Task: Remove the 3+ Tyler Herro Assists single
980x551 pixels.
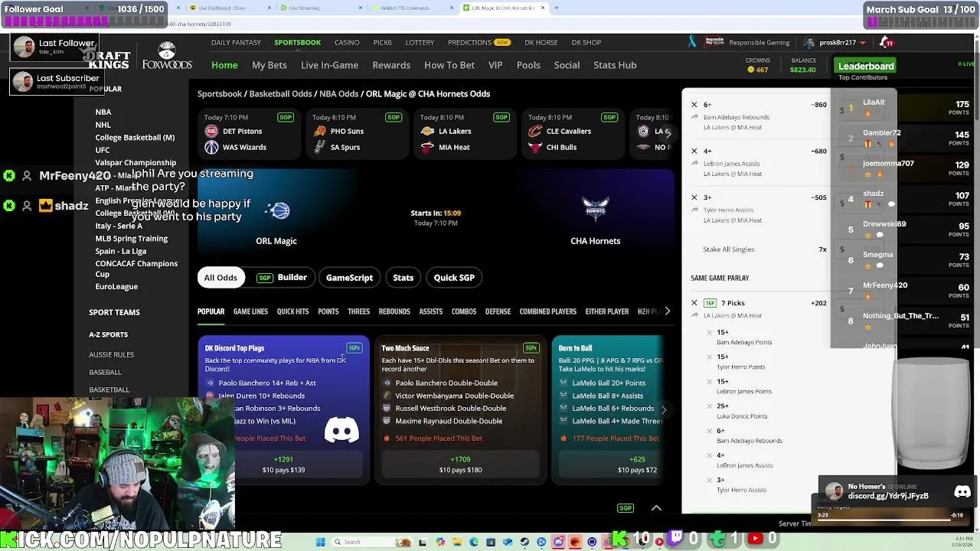Action: (694, 197)
